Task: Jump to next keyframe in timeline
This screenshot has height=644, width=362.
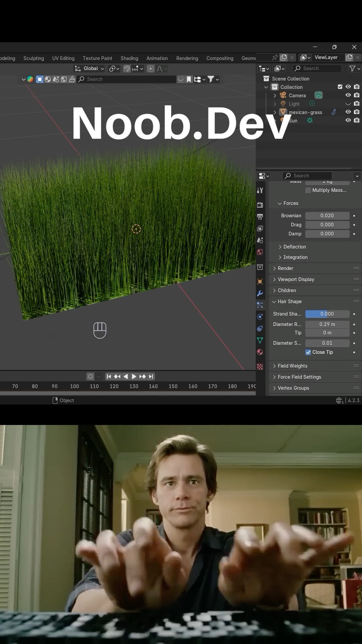Action: point(142,376)
